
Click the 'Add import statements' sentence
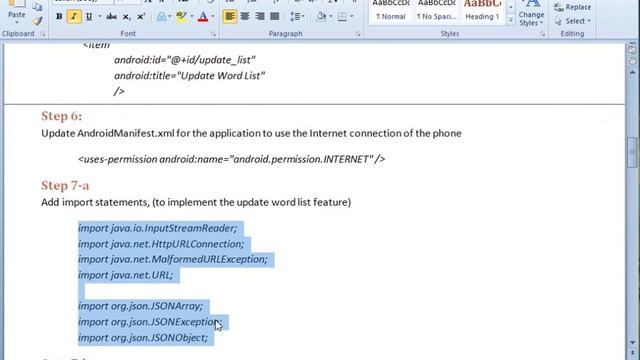pyautogui.click(x=196, y=202)
